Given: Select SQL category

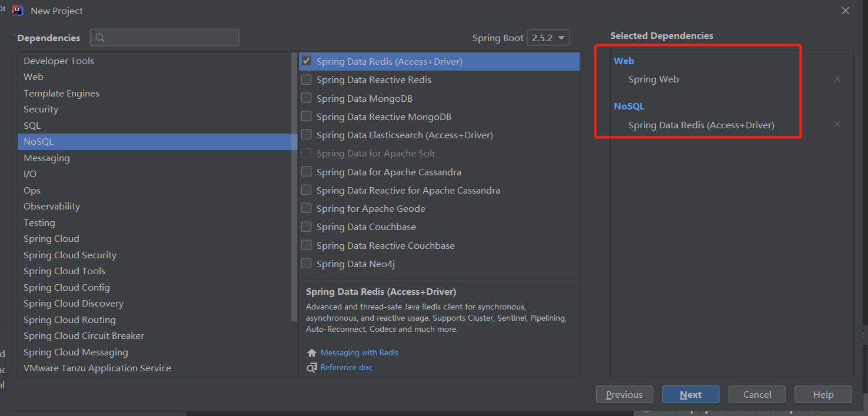Looking at the screenshot, I should 154,125.
